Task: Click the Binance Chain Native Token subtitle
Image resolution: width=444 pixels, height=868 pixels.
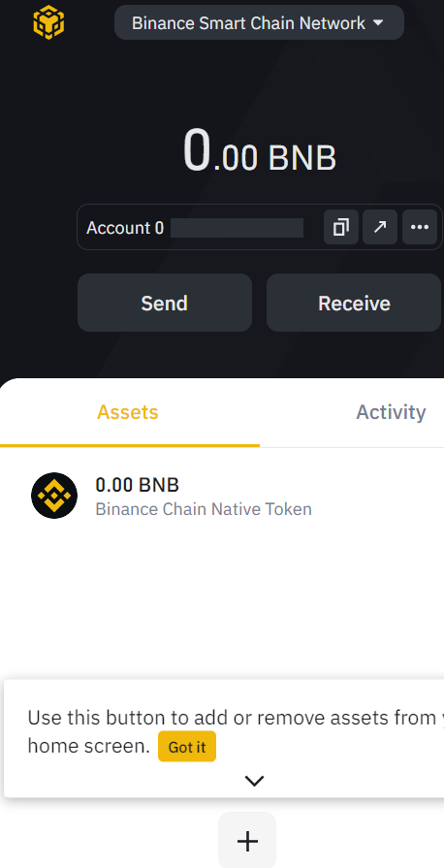Action: coord(204,509)
